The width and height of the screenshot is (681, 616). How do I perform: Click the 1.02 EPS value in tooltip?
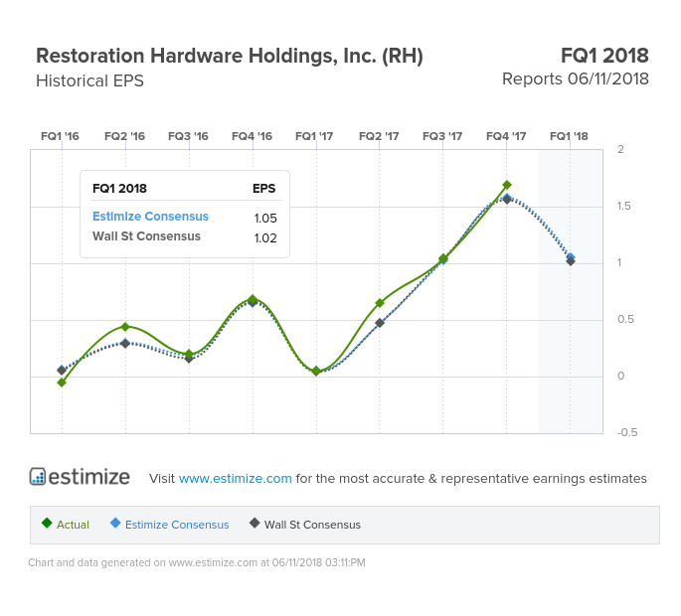click(265, 237)
